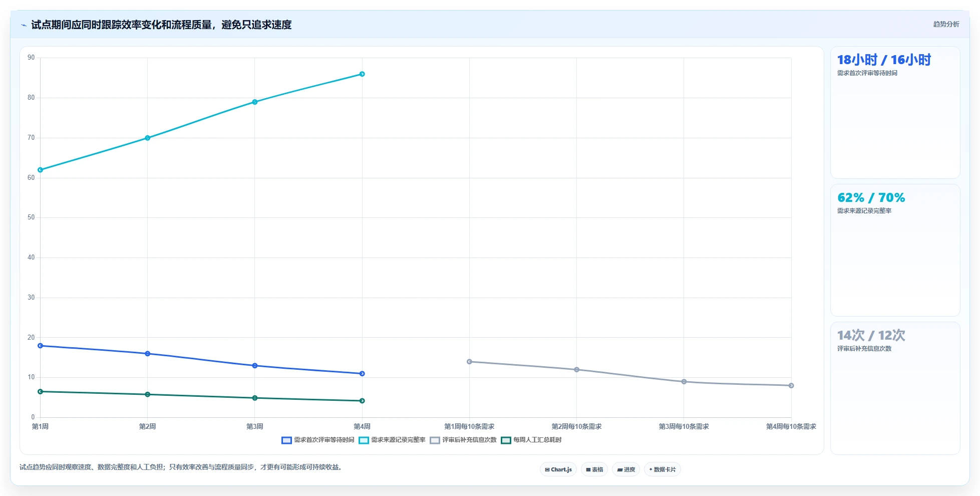Click y-axis tick label 90
The image size is (980, 496).
coord(31,58)
